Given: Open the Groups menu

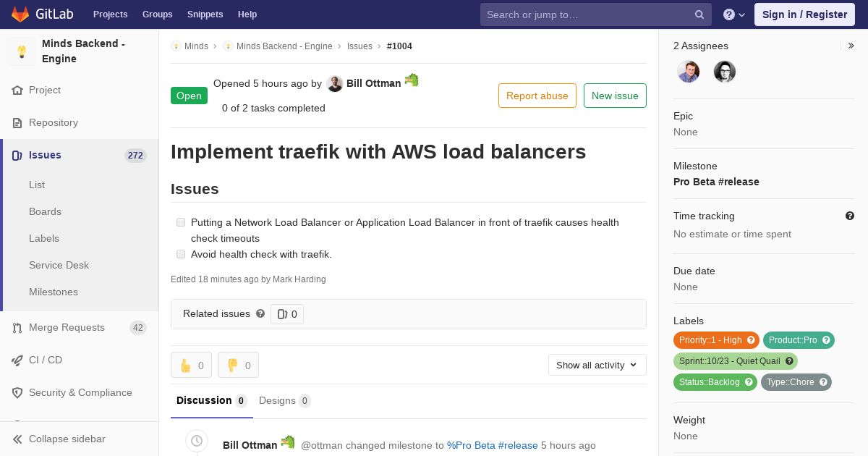Looking at the screenshot, I should (158, 14).
